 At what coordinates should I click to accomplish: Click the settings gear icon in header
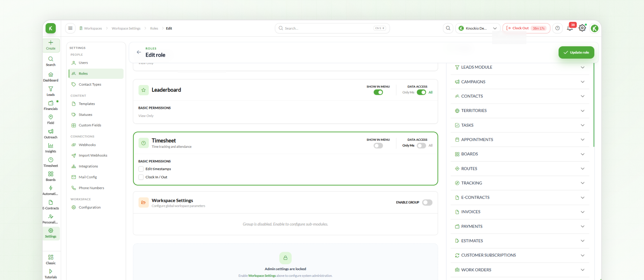point(582,28)
